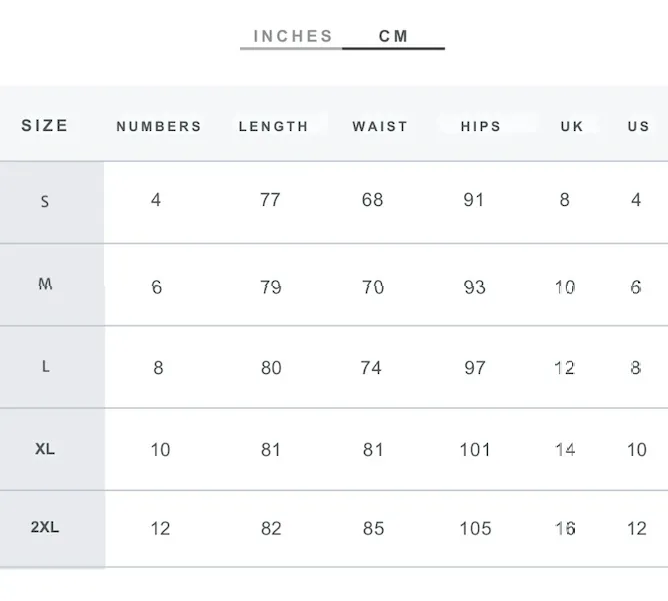Click waist value 74 in L row

(371, 368)
